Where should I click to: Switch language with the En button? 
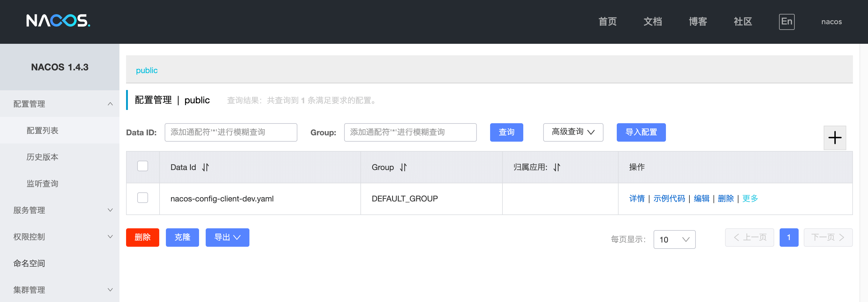point(787,22)
